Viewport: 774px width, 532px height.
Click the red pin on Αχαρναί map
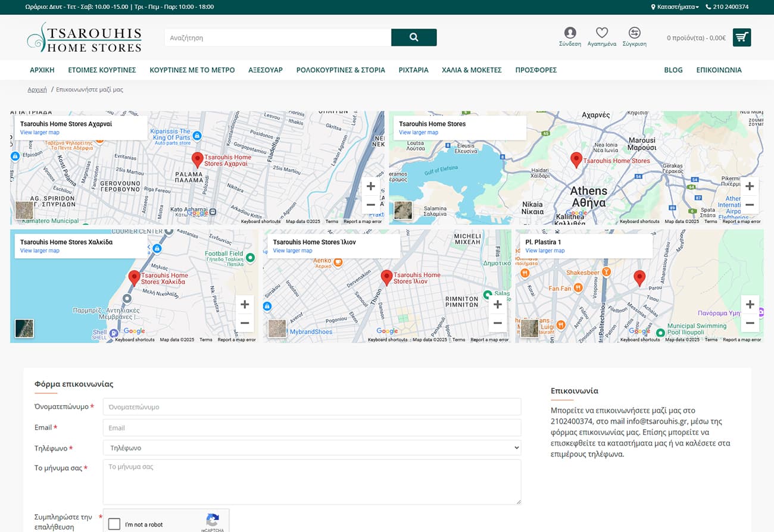pos(197,160)
